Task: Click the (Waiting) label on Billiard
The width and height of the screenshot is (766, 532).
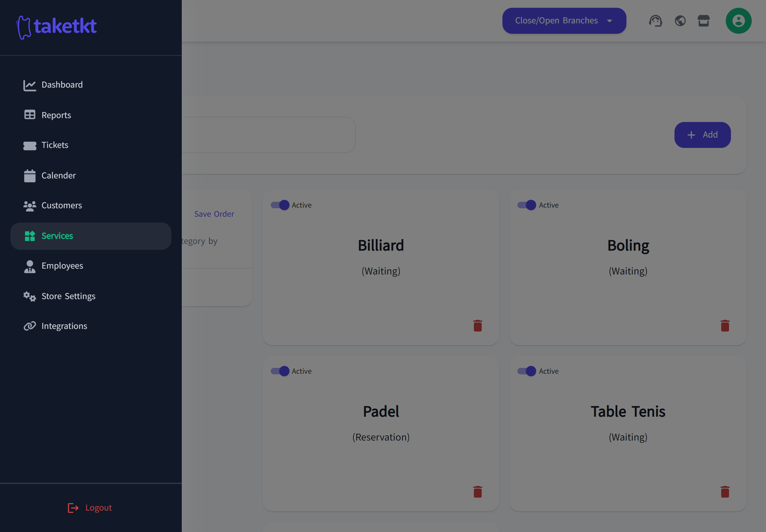Action: [x=381, y=271]
